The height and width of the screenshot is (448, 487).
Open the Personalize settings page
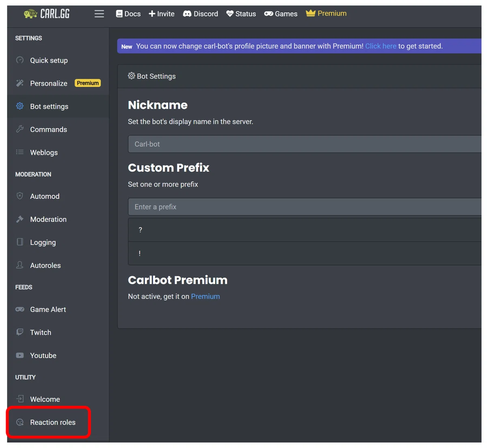[x=49, y=83]
